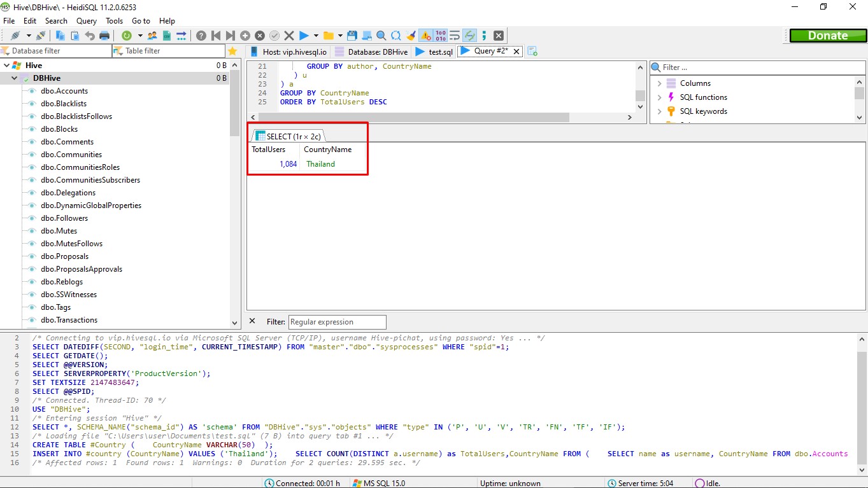Save the query using the floppy disk icon

[x=352, y=36]
